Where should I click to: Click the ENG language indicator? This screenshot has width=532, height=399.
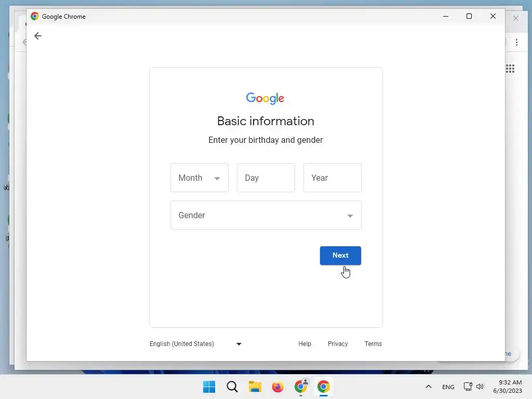(x=448, y=387)
